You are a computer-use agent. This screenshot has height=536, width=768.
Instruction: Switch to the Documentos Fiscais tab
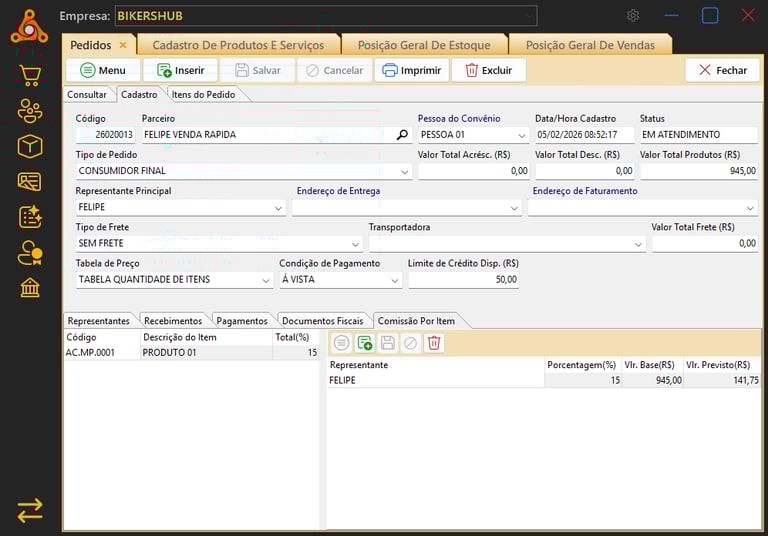click(322, 321)
